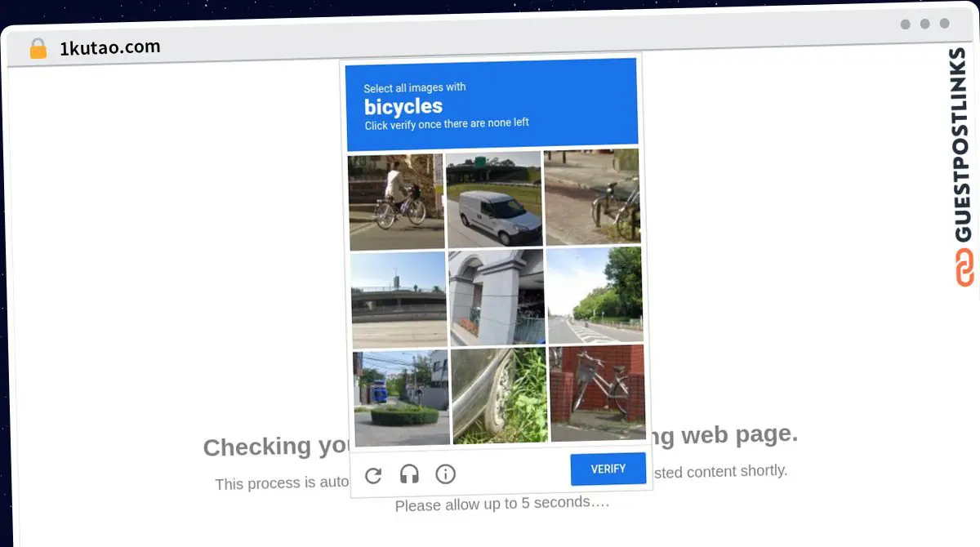Click the padlock icon in address bar

click(x=38, y=48)
